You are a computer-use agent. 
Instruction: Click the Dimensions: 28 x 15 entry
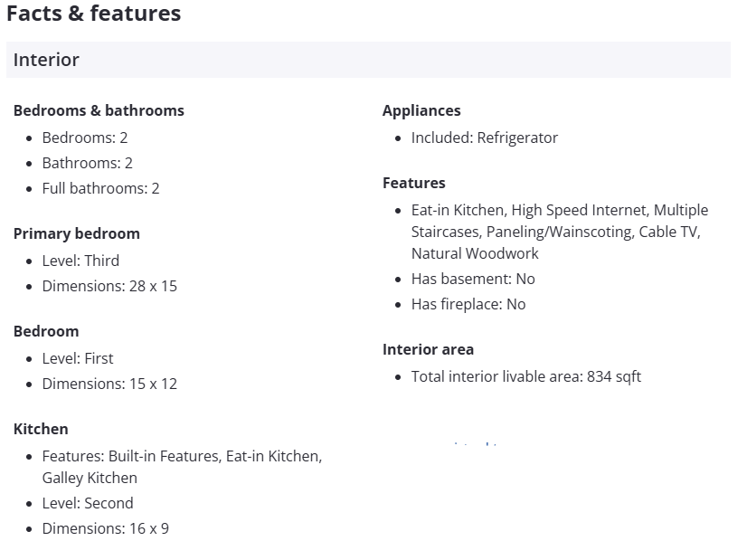109,286
